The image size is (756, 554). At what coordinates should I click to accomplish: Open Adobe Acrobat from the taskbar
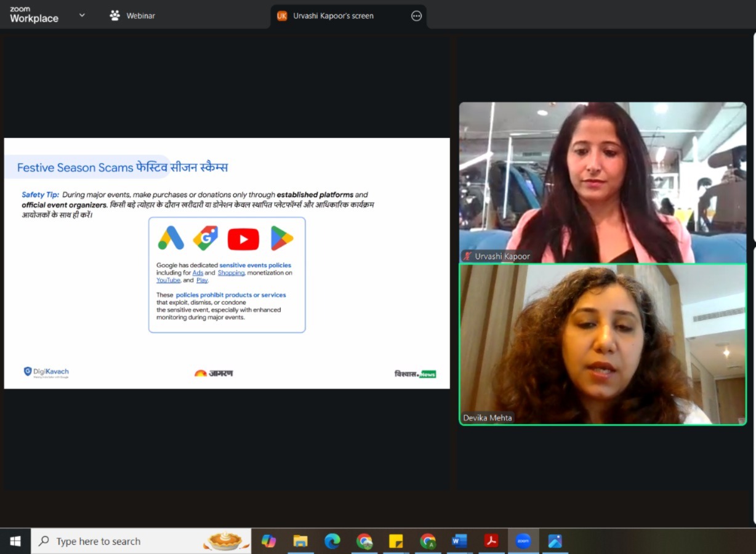point(491,541)
